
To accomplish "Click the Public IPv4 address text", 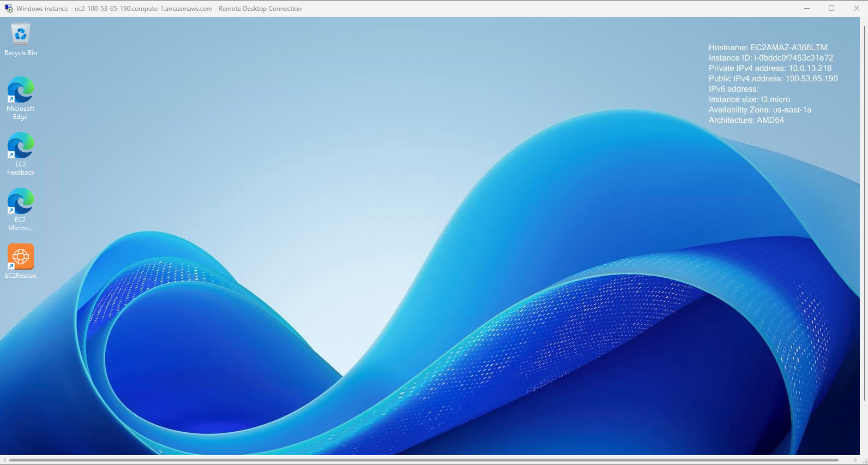I will click(x=773, y=79).
